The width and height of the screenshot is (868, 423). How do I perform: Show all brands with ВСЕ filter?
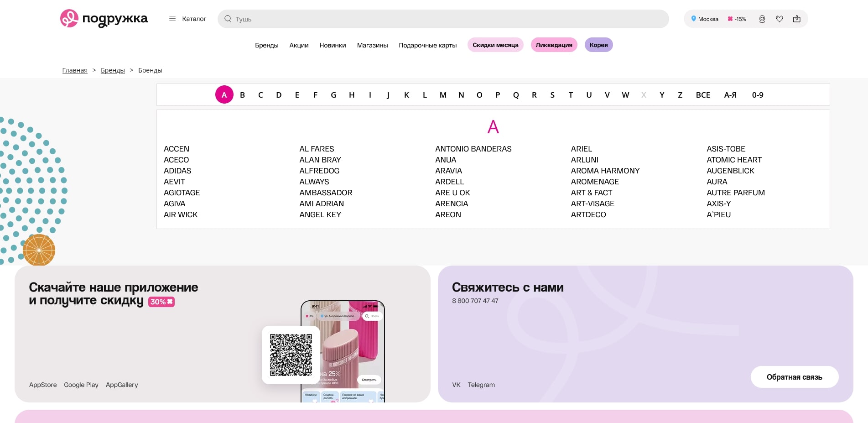(702, 95)
